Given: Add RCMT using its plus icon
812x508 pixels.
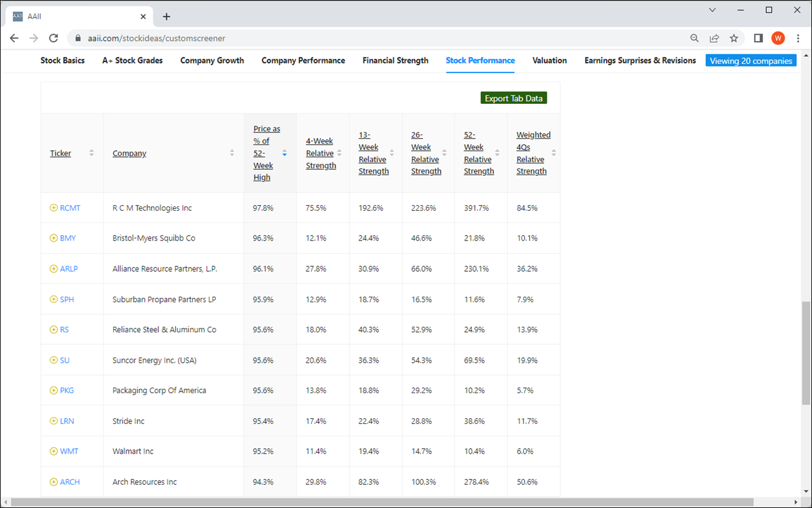Looking at the screenshot, I should point(54,208).
